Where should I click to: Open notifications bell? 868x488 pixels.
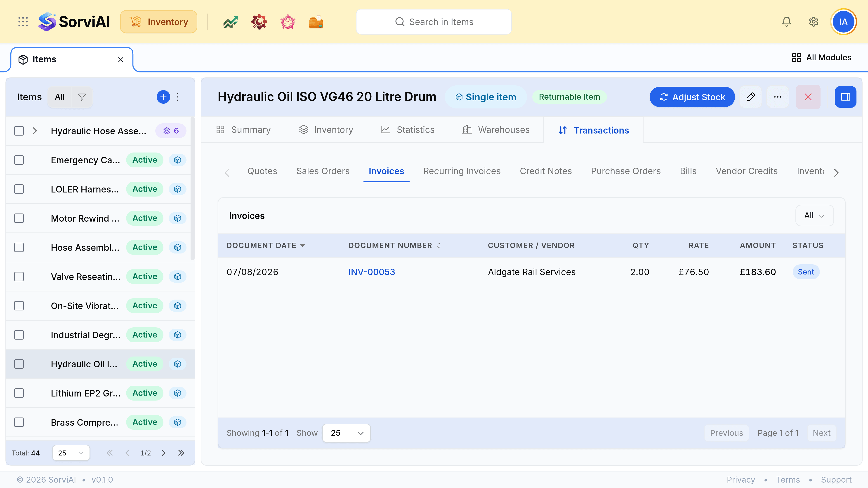(x=786, y=22)
